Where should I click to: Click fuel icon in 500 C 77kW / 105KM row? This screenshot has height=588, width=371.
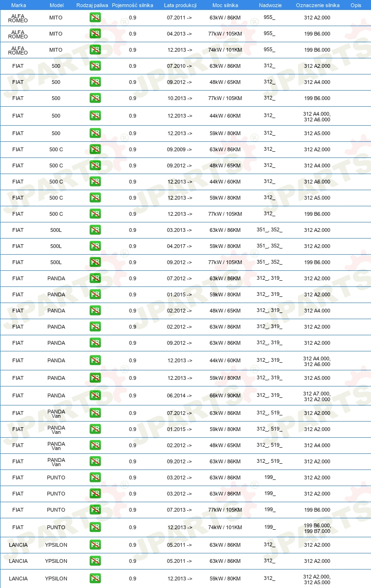point(95,214)
